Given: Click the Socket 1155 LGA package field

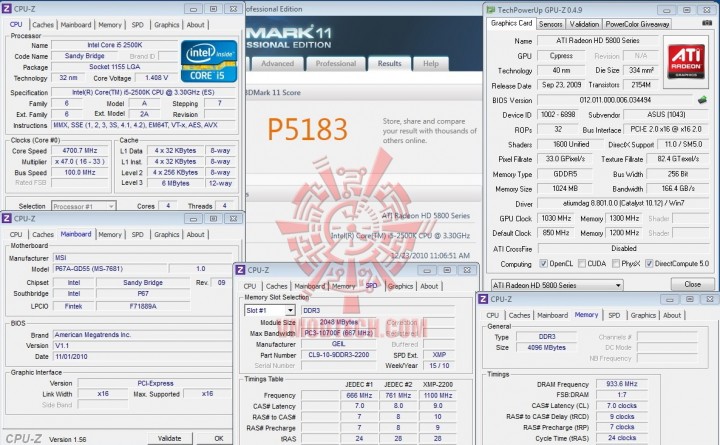Looking at the screenshot, I should [x=114, y=67].
